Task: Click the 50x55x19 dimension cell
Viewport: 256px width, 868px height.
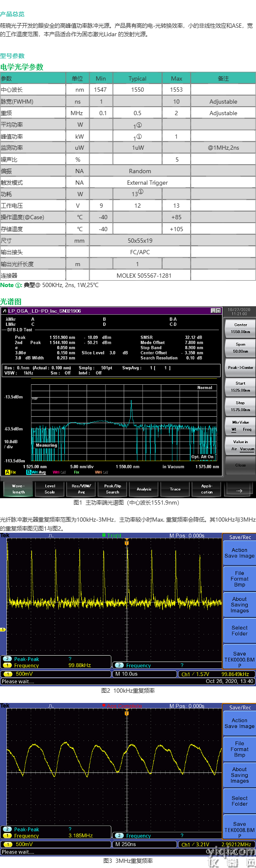Action: pyautogui.click(x=140, y=241)
